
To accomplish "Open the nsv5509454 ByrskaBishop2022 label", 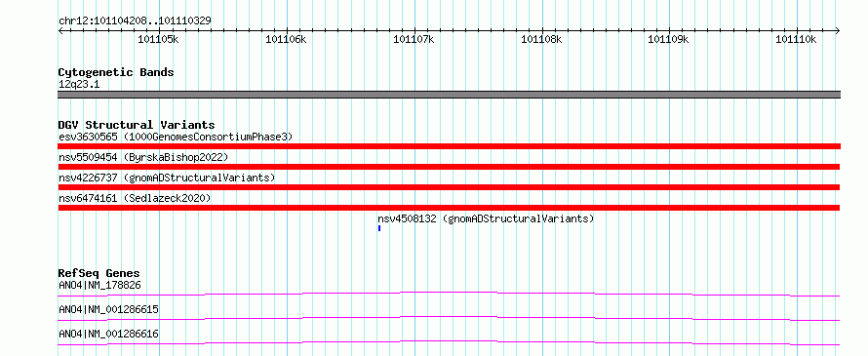I will coord(143,157).
